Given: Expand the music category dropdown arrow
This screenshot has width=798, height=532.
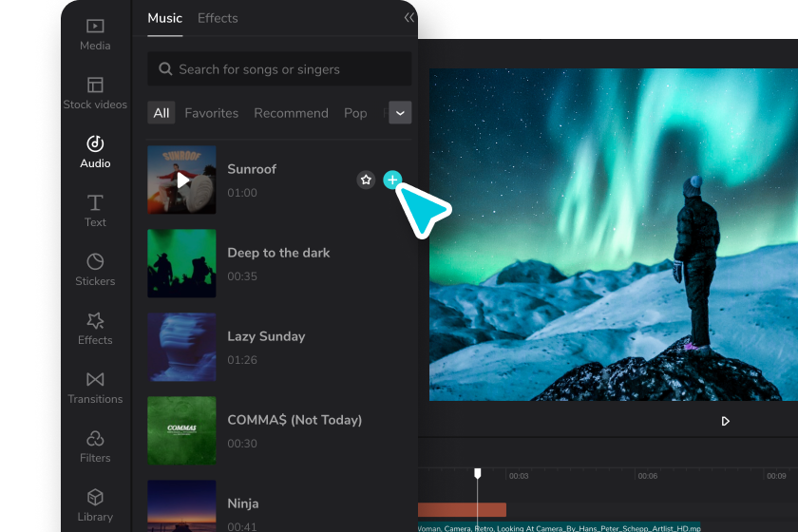Looking at the screenshot, I should 400,112.
